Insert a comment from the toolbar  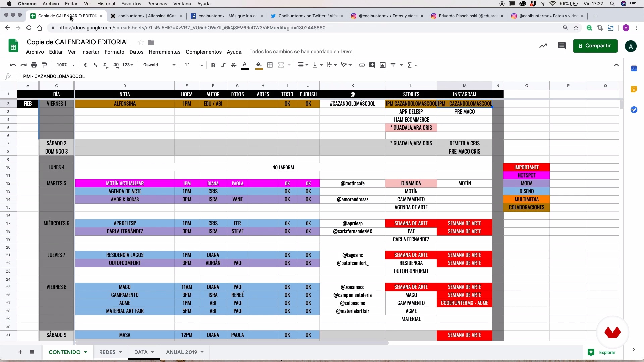pos(372,65)
